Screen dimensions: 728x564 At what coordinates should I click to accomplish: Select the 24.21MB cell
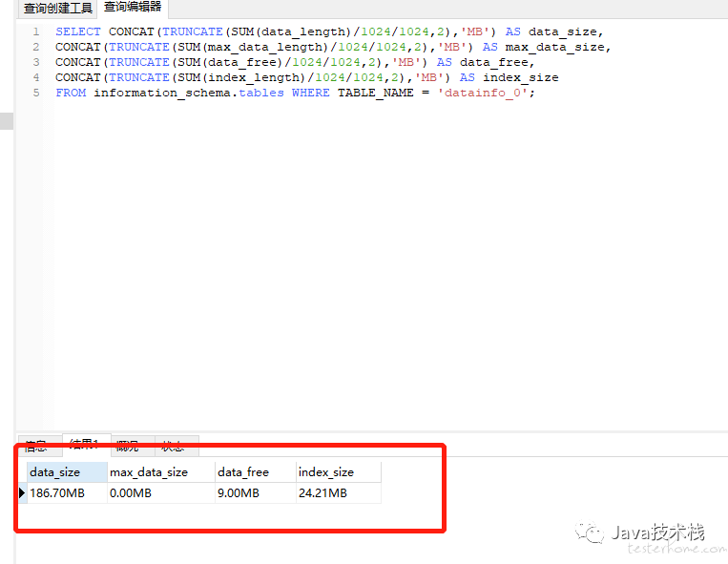pyautogui.click(x=339, y=493)
